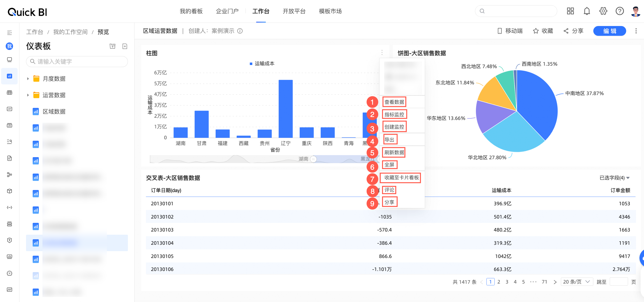Choose 收藏至卡片看板 menu entry
The image size is (644, 302).
tap(401, 178)
